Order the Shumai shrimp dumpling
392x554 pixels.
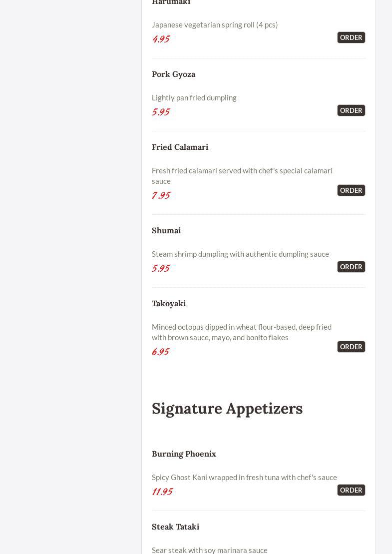tap(351, 267)
